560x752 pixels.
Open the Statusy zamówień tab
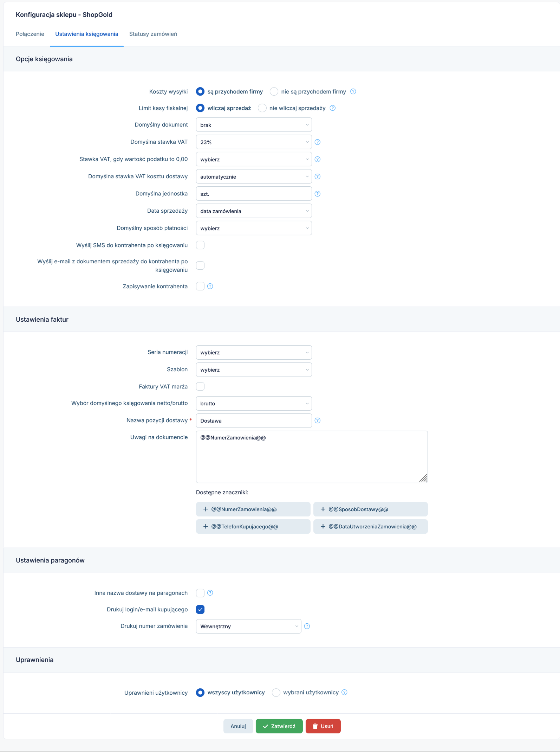(x=153, y=34)
